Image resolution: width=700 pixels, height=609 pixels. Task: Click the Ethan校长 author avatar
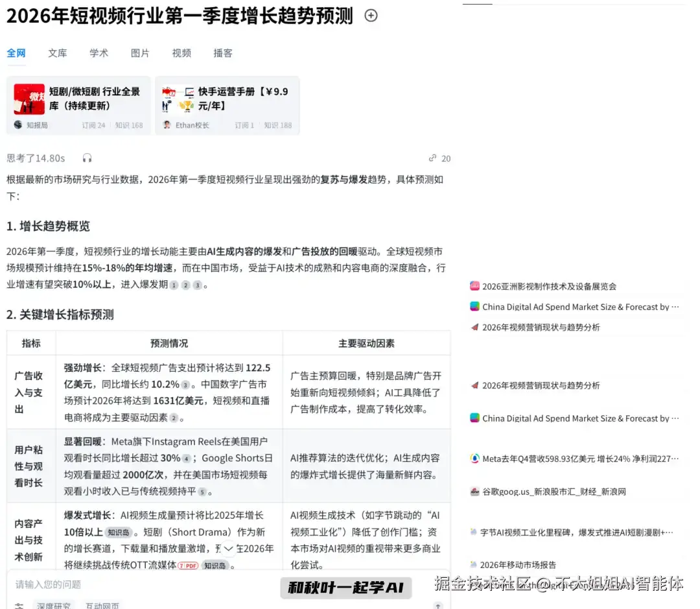click(167, 125)
